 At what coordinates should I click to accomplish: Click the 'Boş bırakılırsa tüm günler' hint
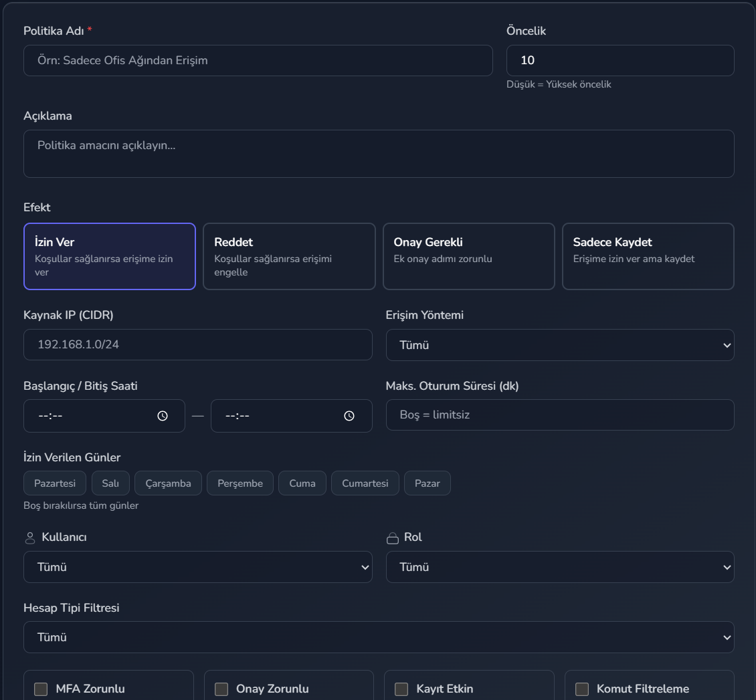click(x=81, y=505)
